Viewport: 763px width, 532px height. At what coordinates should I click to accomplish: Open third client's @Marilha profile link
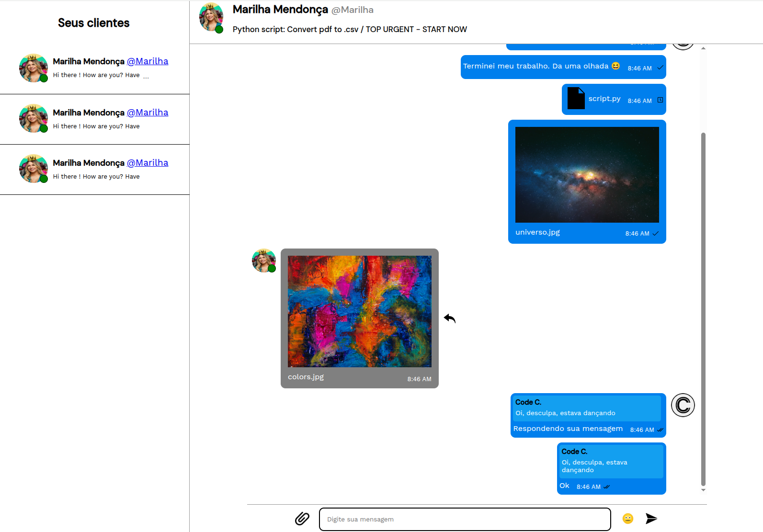coord(148,163)
